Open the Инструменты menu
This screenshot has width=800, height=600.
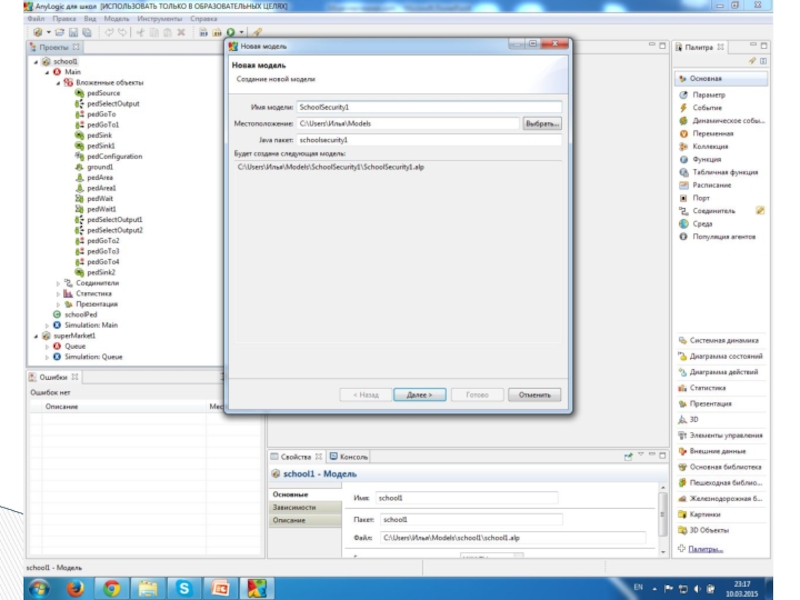(159, 18)
